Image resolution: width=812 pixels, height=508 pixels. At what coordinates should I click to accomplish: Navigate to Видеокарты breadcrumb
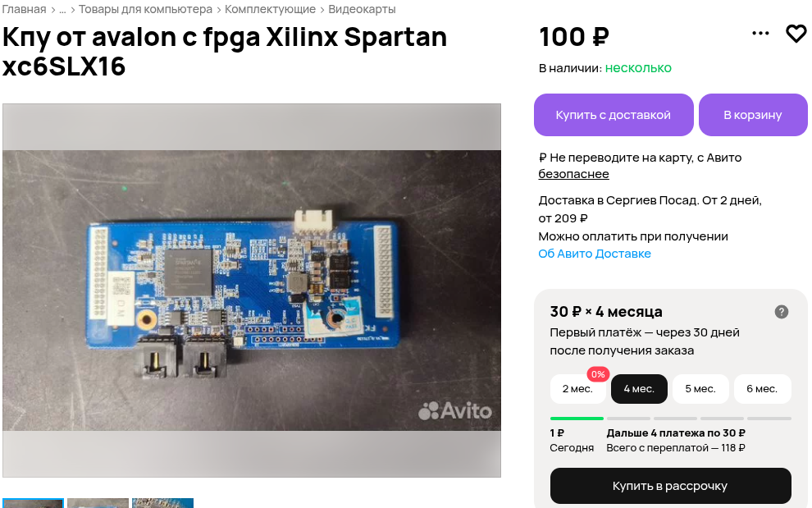coord(362,9)
